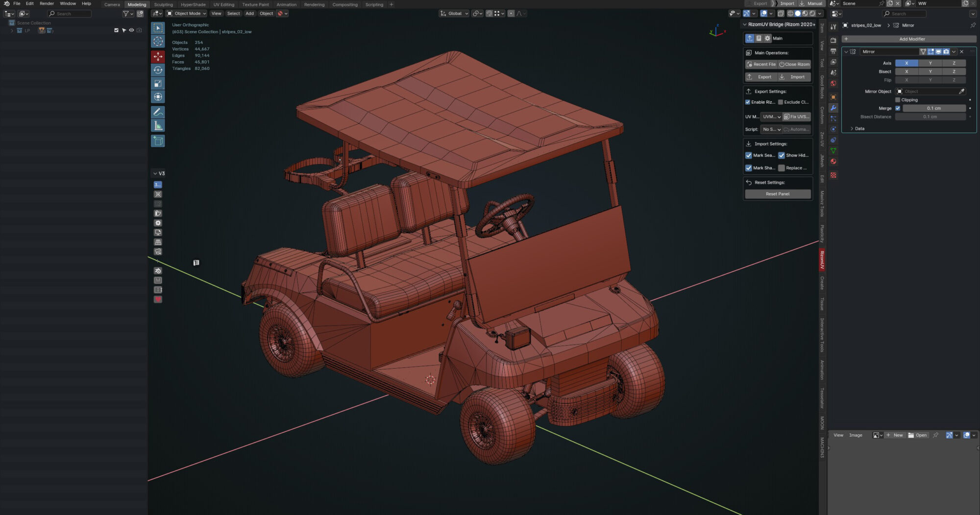Select the Move tool in the viewport toolbar
The width and height of the screenshot is (980, 515).
[158, 56]
